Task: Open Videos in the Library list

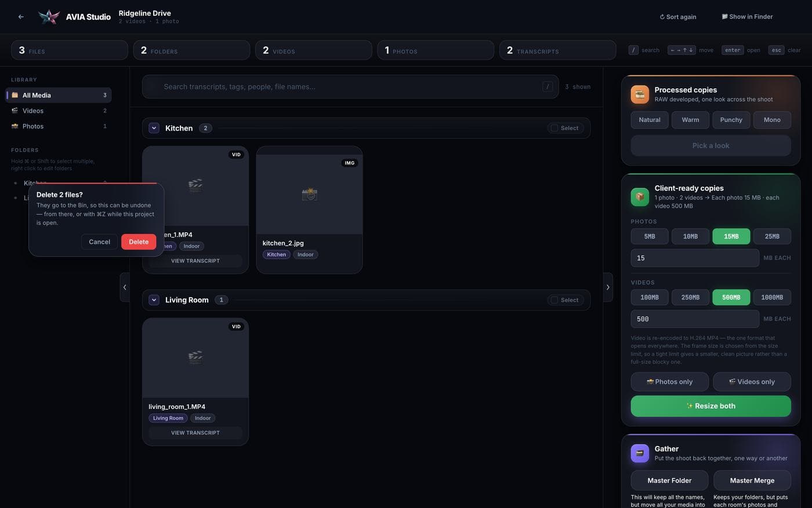Action: pos(59,110)
